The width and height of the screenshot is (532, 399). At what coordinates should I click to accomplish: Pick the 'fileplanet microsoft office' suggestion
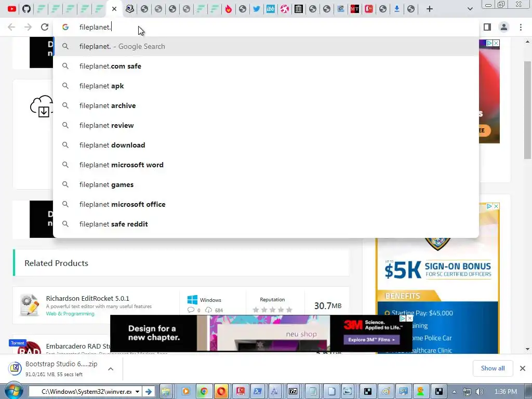click(266, 204)
